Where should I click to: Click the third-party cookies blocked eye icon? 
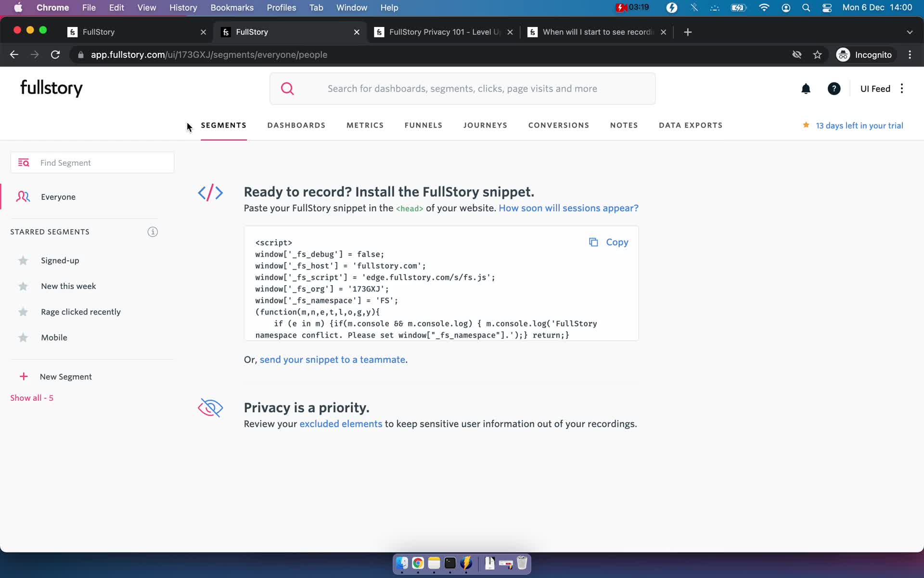coord(797,55)
